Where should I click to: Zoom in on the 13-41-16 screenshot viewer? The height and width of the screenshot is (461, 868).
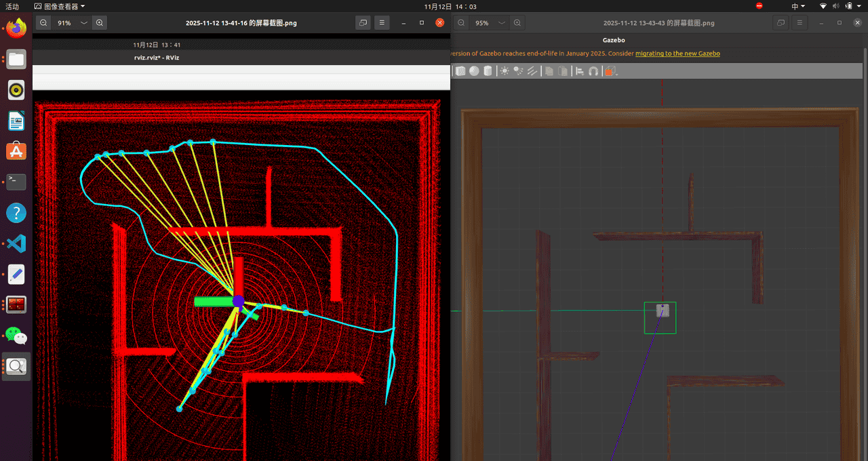click(100, 22)
